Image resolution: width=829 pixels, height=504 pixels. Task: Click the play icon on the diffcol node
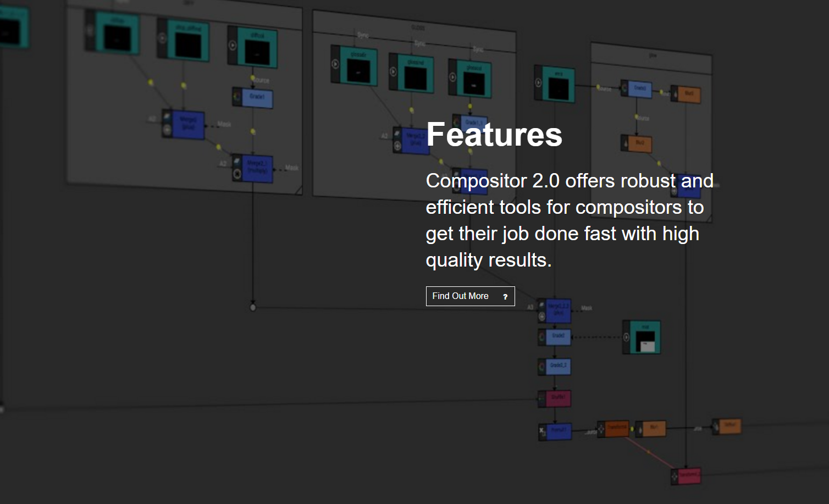(233, 46)
